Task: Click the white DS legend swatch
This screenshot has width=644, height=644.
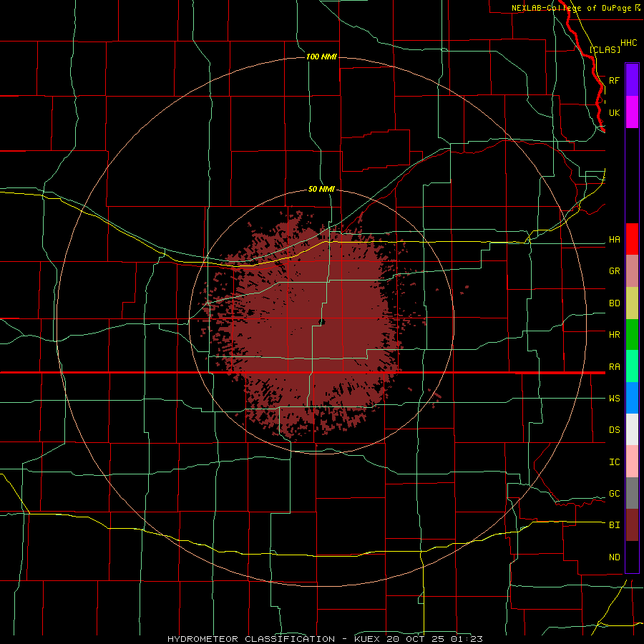Action: [x=632, y=429]
